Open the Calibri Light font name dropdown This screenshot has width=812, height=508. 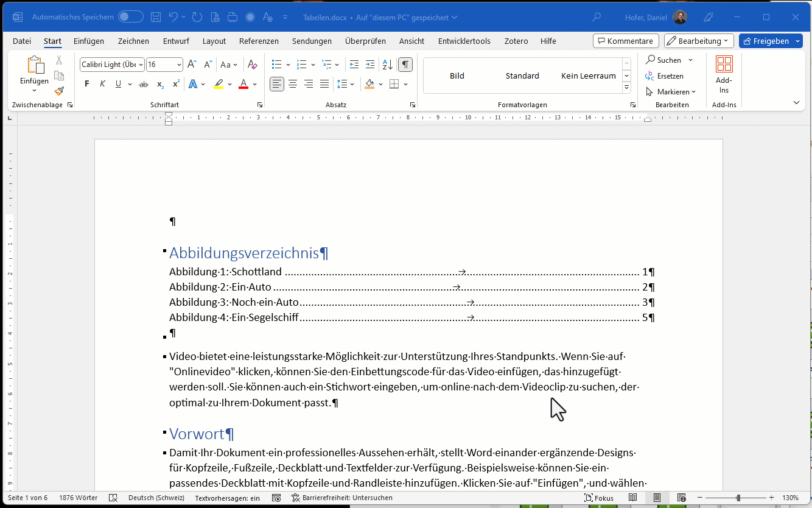141,65
